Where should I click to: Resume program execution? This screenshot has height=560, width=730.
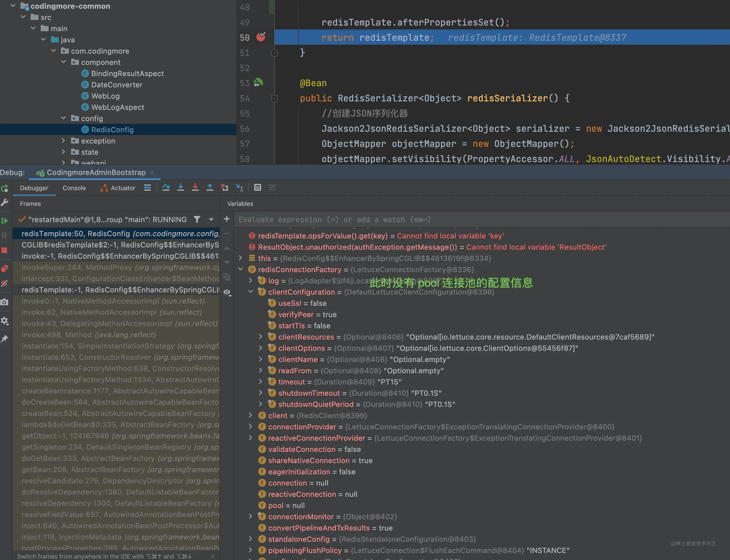click(x=5, y=220)
